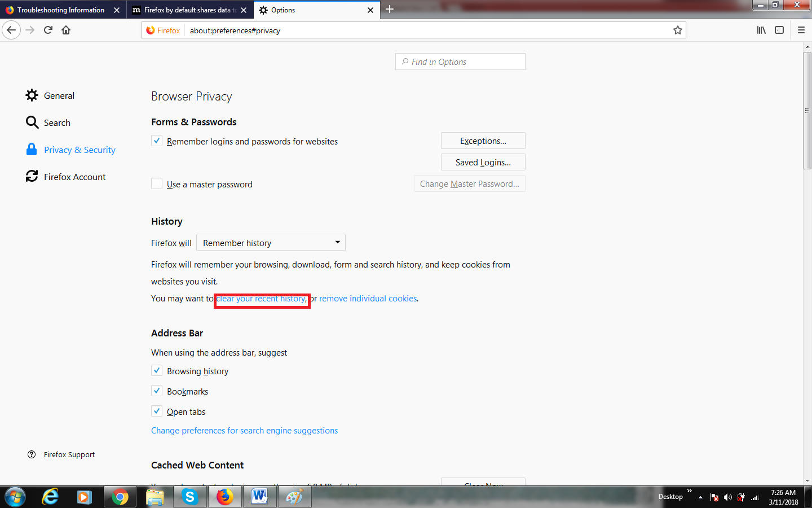Click inside the Find in Options search field
Image resolution: width=812 pixels, height=508 pixels.
tap(460, 62)
